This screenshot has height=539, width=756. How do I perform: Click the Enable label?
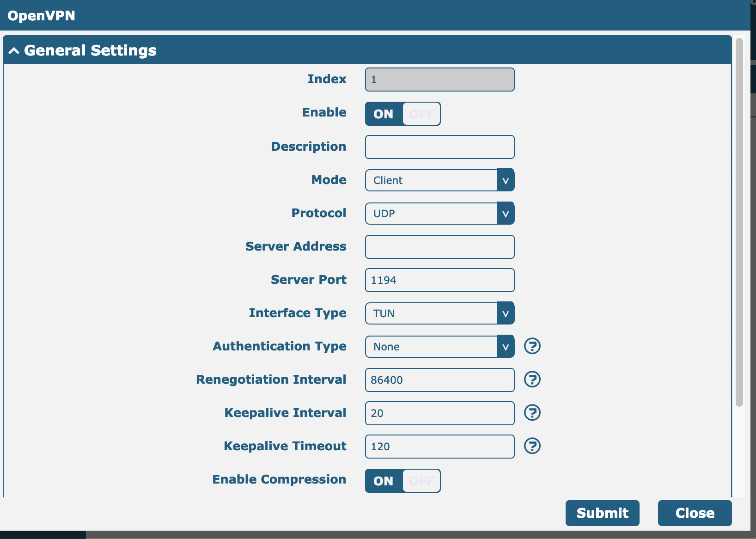(x=324, y=112)
